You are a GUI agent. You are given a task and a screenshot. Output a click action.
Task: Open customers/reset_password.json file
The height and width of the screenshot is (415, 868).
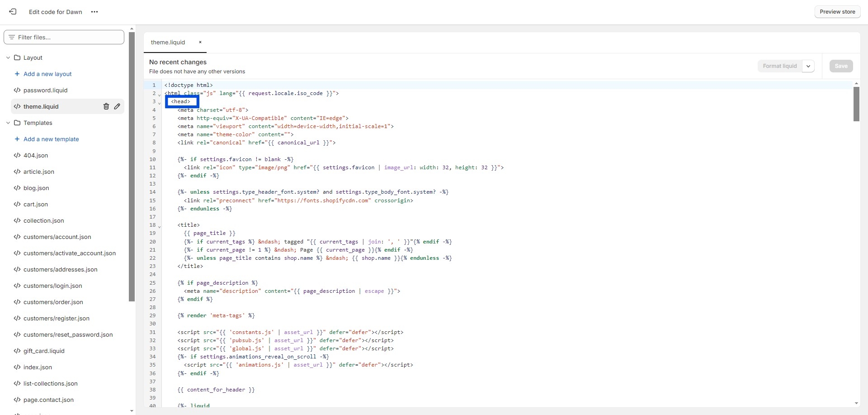[x=68, y=334]
